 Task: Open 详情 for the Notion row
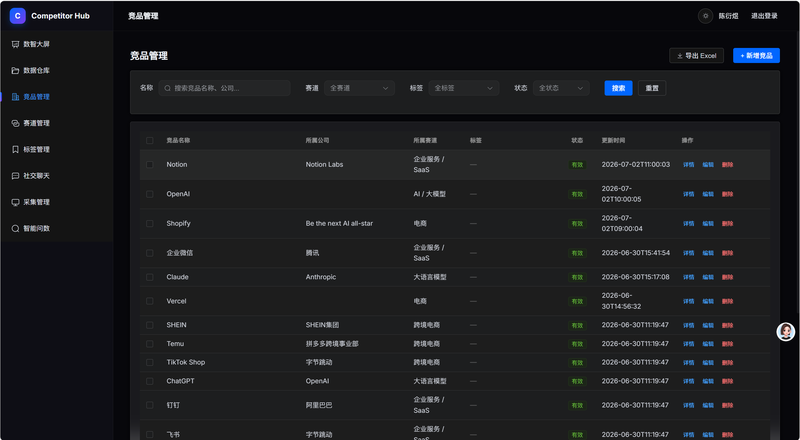[x=689, y=165]
